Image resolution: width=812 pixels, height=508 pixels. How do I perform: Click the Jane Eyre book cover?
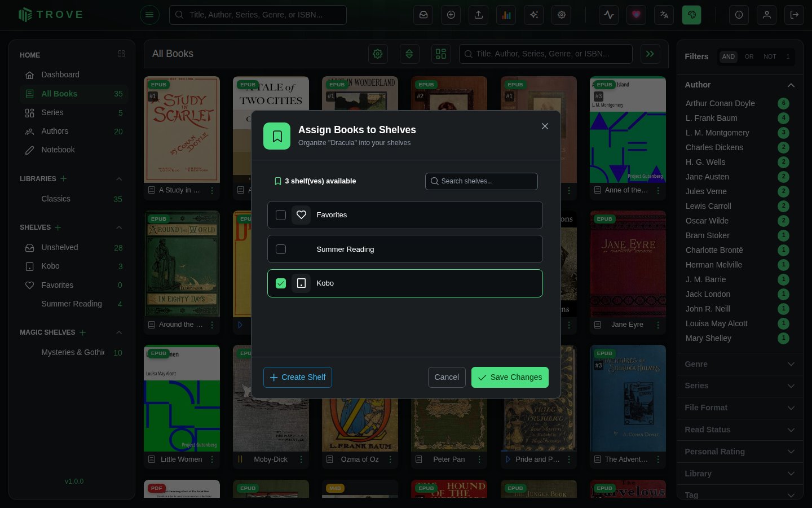point(628,264)
